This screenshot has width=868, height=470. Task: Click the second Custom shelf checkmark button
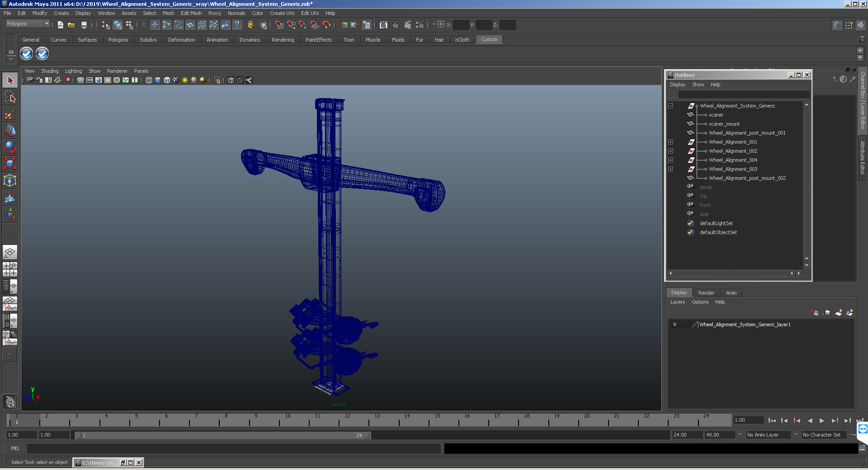pyautogui.click(x=42, y=54)
